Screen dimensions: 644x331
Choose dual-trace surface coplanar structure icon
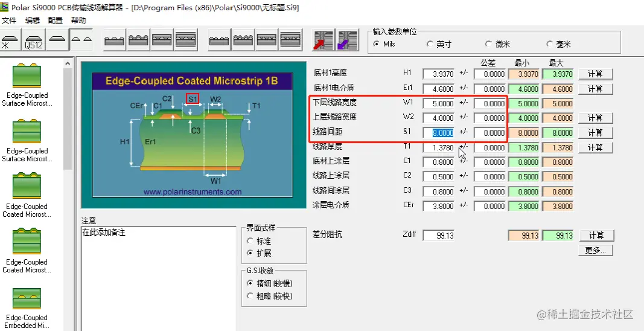[x=219, y=40]
